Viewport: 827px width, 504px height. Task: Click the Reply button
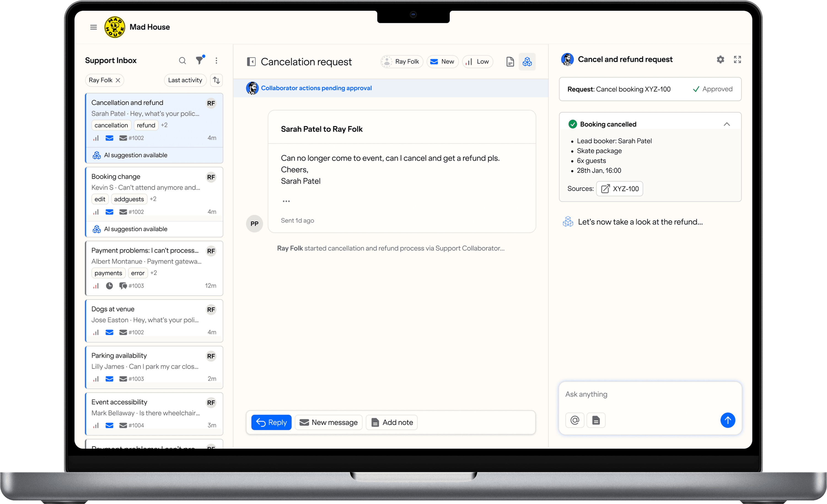271,422
